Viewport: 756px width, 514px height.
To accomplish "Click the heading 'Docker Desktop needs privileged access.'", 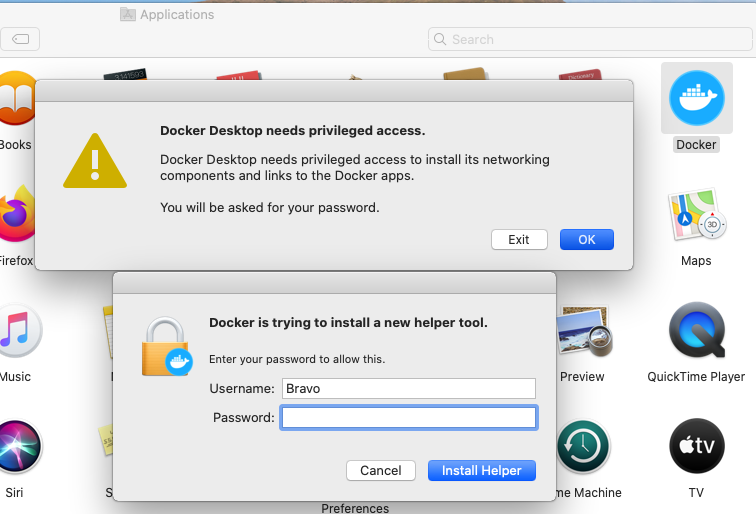I will click(293, 131).
